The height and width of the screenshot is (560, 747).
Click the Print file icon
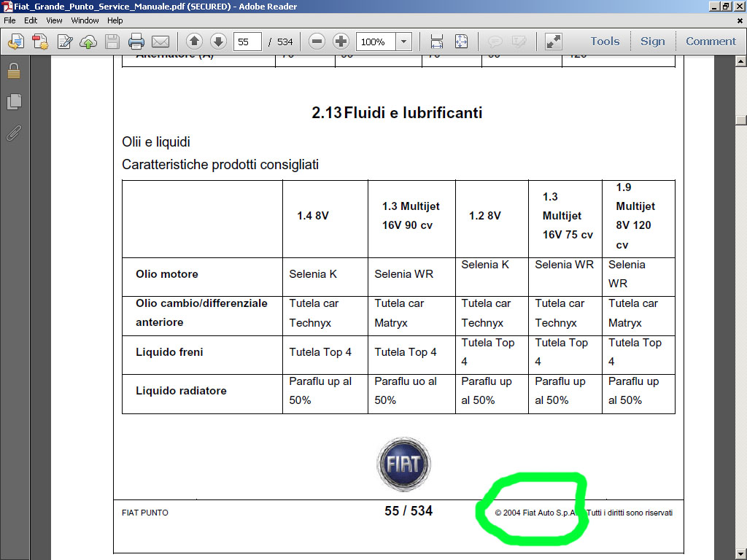pyautogui.click(x=136, y=42)
